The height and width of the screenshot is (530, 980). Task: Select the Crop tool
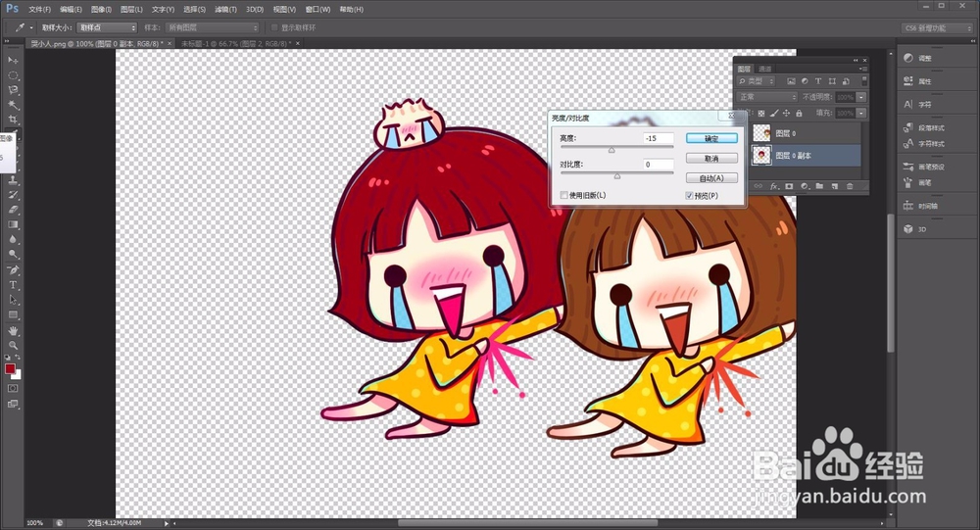[13, 120]
